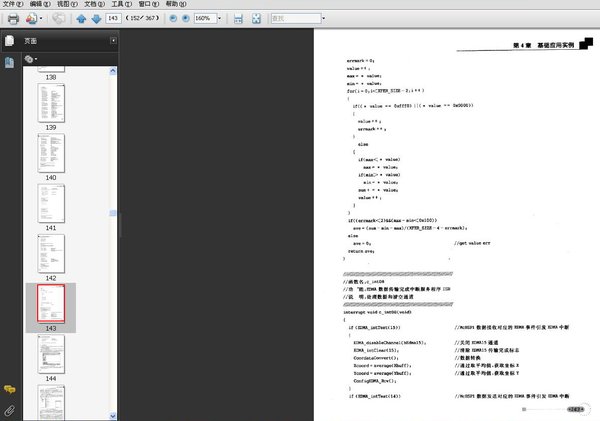Open the pages panel options gear menu
600x421 pixels.
[31, 59]
